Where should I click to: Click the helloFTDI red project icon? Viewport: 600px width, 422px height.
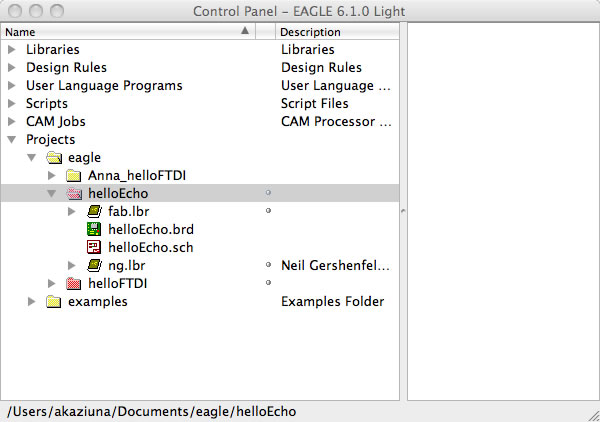[x=73, y=284]
